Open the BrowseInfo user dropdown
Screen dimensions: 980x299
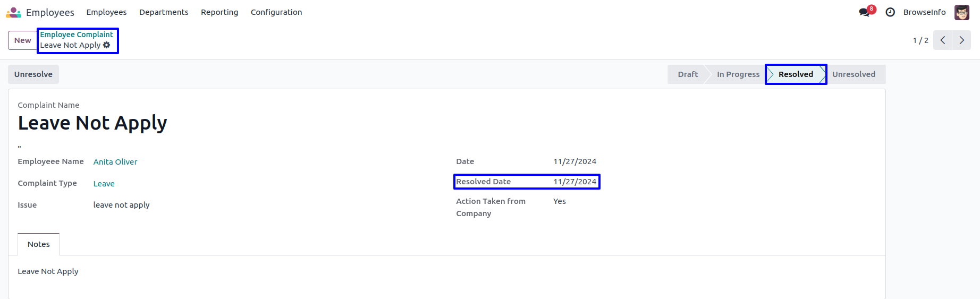pos(924,12)
